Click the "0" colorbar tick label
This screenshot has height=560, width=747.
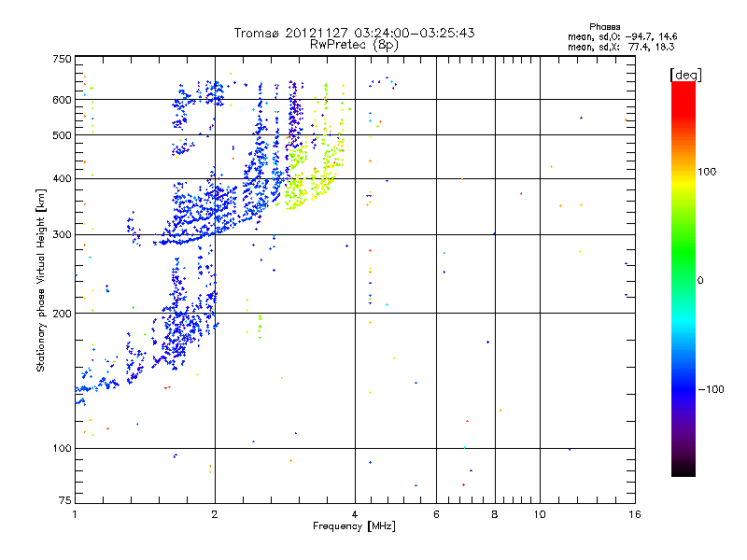pos(700,281)
